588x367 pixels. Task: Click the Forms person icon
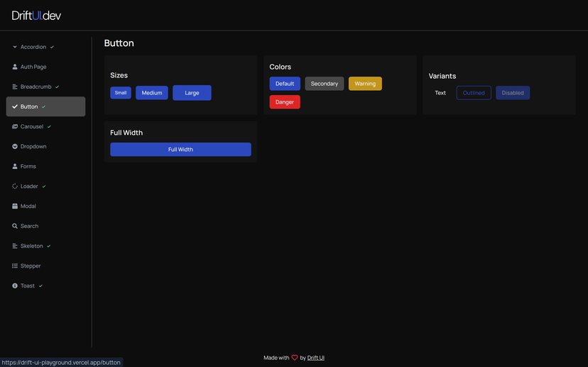point(15,166)
